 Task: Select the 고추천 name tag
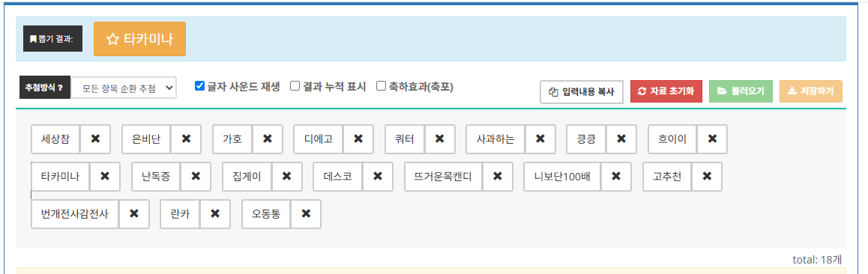coord(667,177)
